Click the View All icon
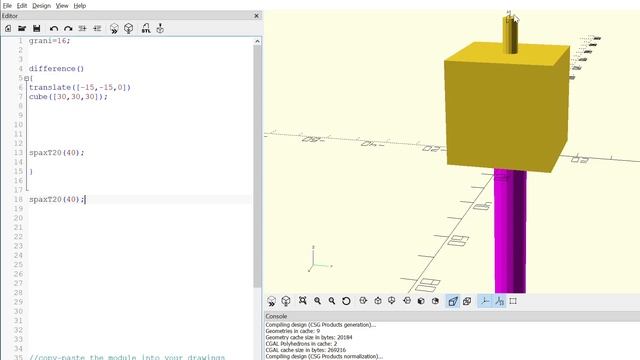Image resolution: width=640 pixels, height=360 pixels. point(302,301)
